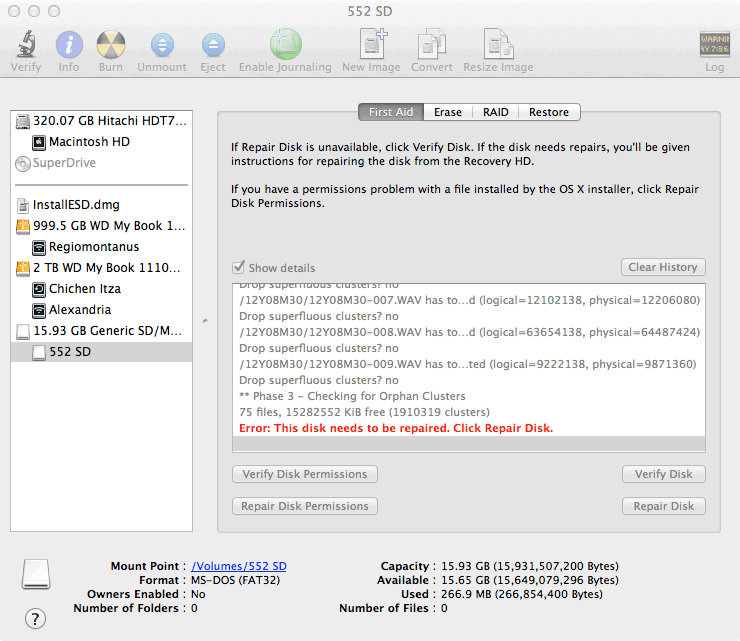This screenshot has width=740, height=641.
Task: Open the /Volumes/552 SD mount point link
Action: (x=238, y=566)
